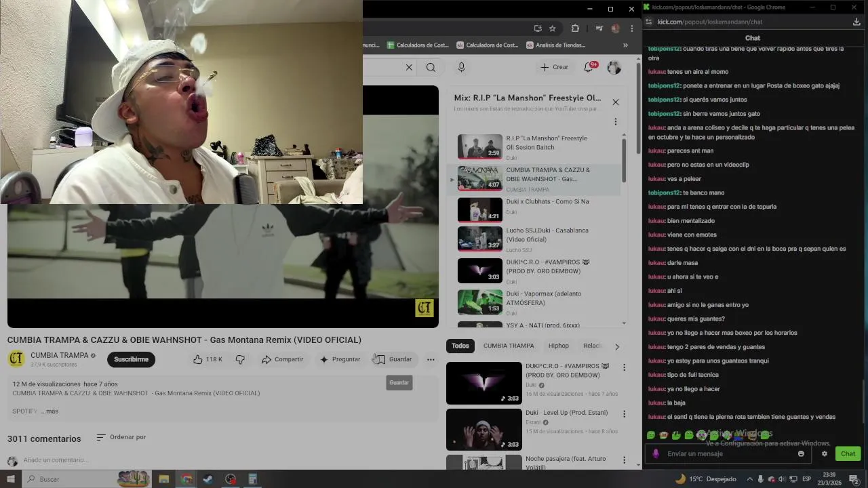Show more bookmarks with the double chevron
The width and height of the screenshot is (868, 488).
pyautogui.click(x=625, y=45)
